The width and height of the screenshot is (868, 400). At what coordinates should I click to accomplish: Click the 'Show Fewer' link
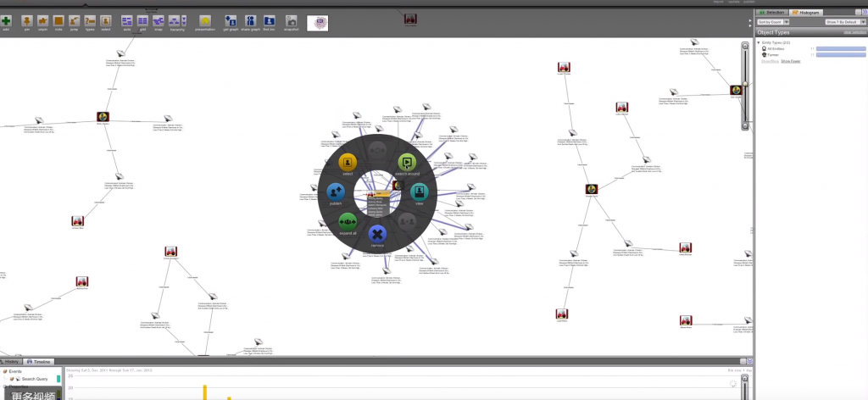790,62
